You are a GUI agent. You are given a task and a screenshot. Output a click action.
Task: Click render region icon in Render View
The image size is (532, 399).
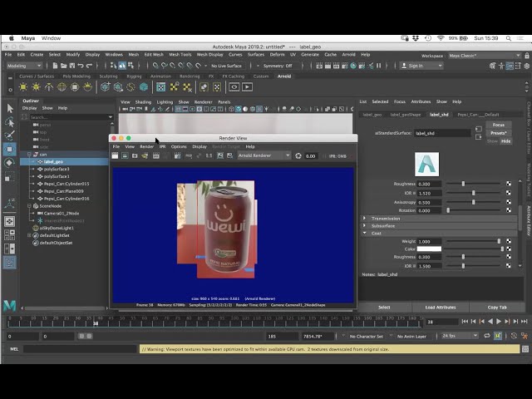pyautogui.click(x=125, y=155)
